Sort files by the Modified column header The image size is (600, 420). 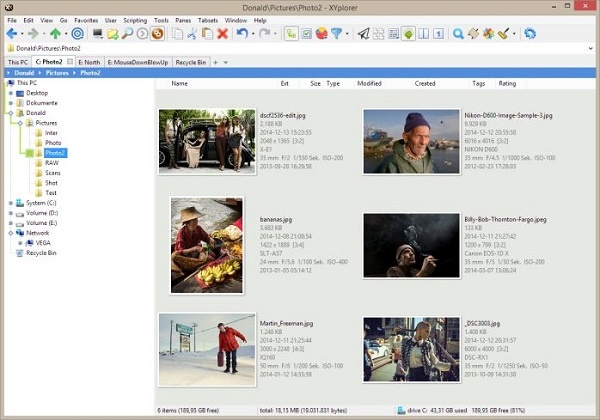click(x=369, y=84)
